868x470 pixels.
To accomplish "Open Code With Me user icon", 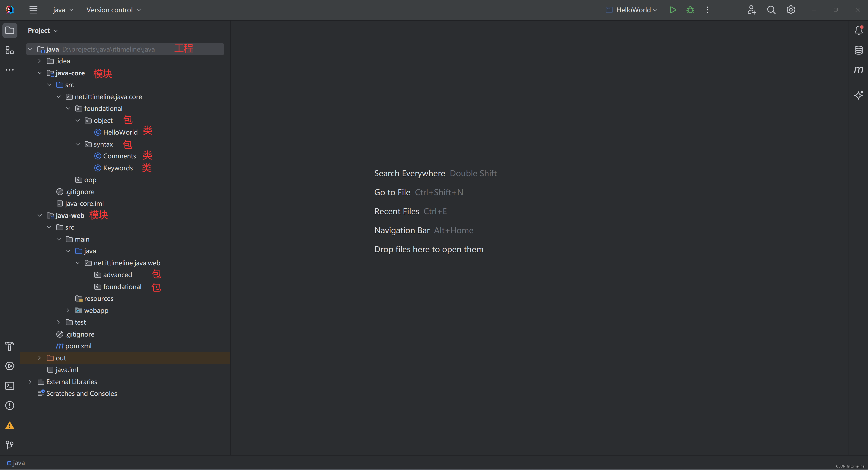I will pos(751,10).
